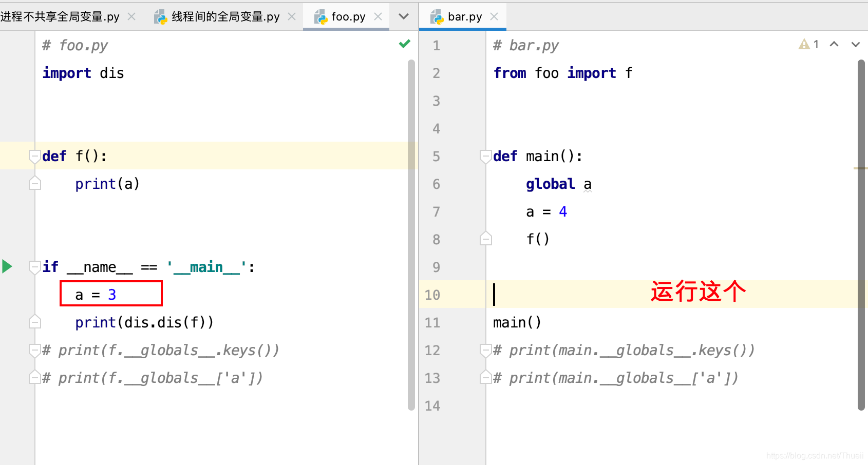
Task: Click the foo.py vertical scrollbar
Action: pyautogui.click(x=411, y=235)
